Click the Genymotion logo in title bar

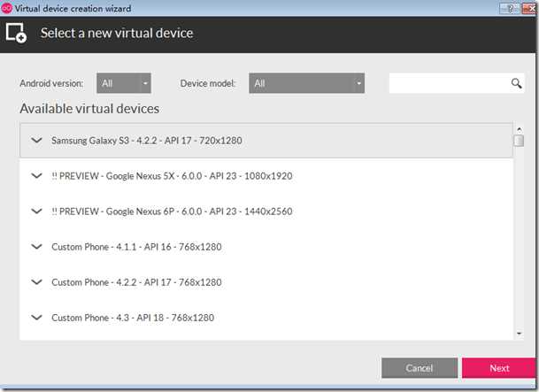click(x=6, y=8)
